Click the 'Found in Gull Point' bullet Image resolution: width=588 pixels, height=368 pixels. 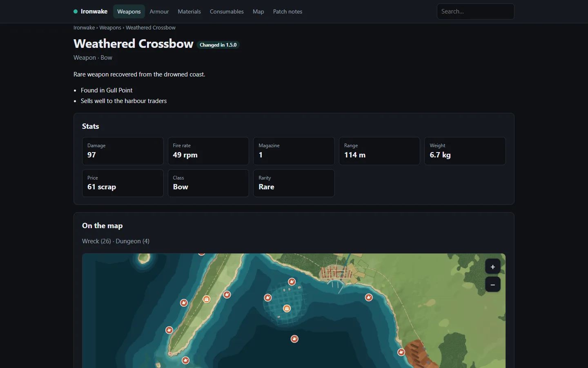(x=107, y=90)
